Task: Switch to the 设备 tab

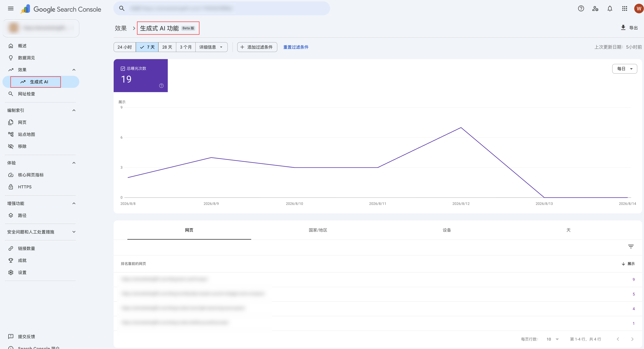Action: pyautogui.click(x=447, y=230)
